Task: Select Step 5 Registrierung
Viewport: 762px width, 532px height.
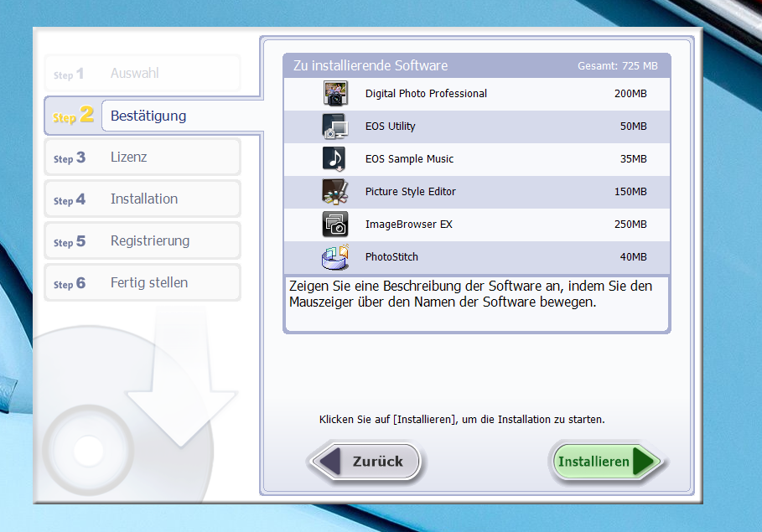Action: [x=143, y=241]
